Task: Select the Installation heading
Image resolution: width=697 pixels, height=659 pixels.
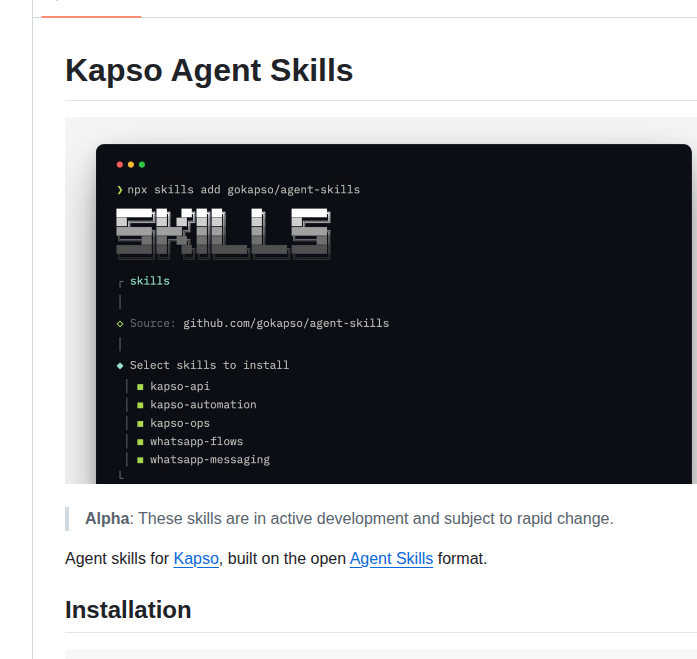Action: [x=128, y=610]
